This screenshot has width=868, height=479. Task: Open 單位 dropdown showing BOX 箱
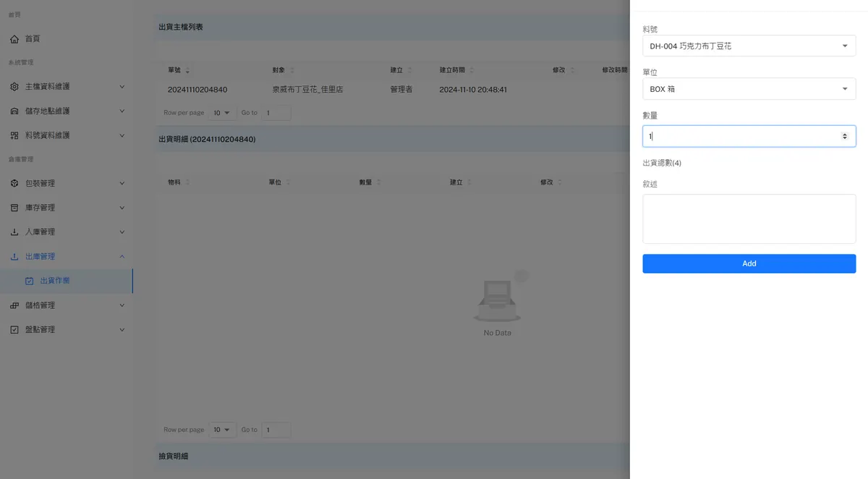click(749, 89)
